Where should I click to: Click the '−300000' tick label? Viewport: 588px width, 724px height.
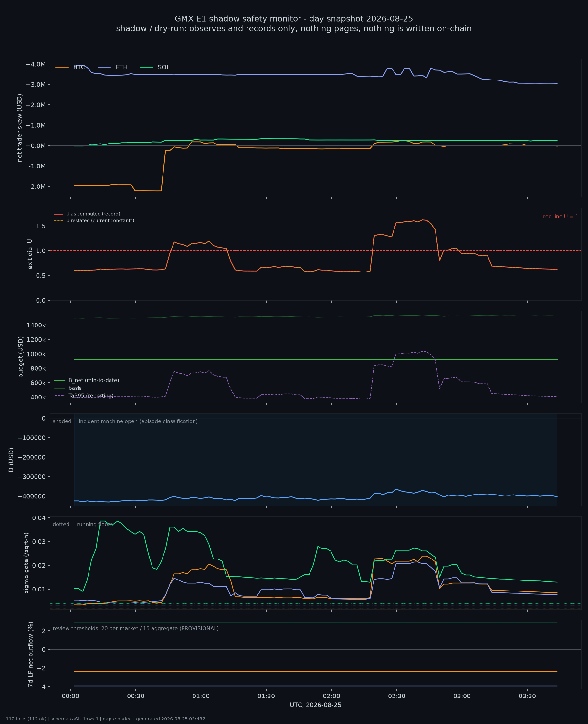point(32,477)
